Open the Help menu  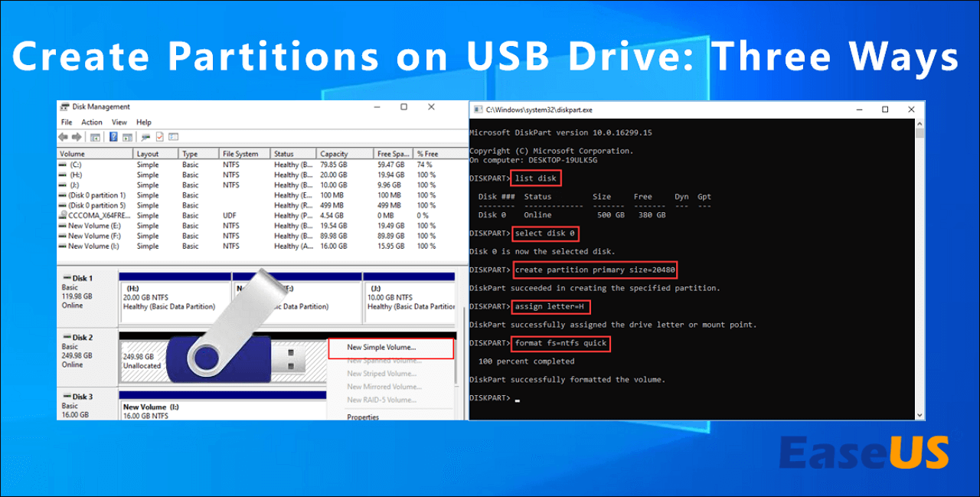point(144,122)
